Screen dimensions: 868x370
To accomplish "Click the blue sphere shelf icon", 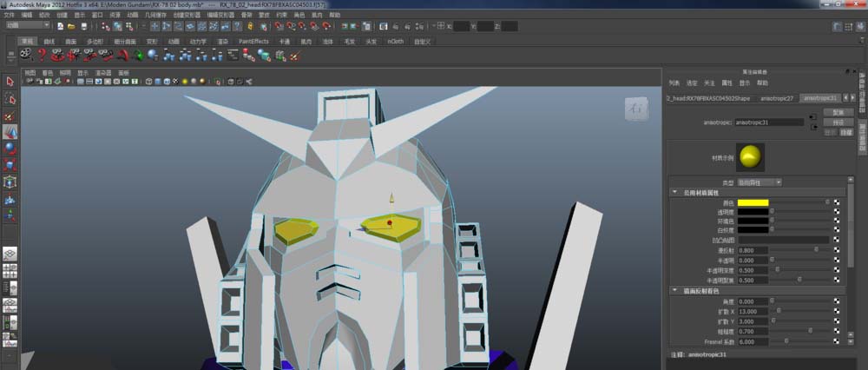I will [153, 55].
